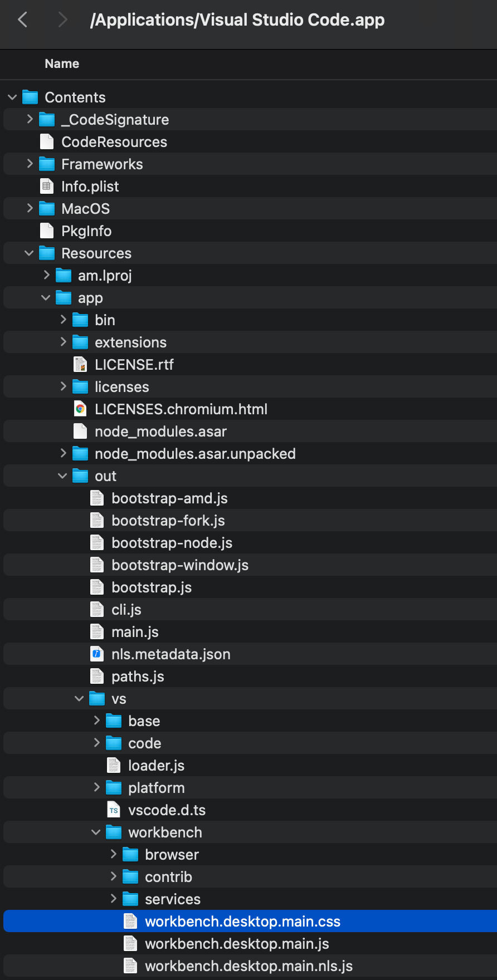Expand the platform folder
The width and height of the screenshot is (497, 980).
point(96,787)
